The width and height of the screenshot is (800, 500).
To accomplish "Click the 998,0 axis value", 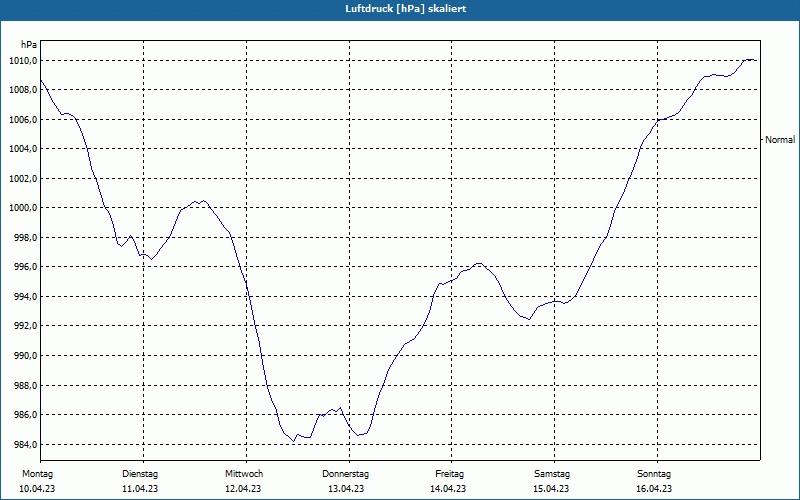I will click(25, 238).
